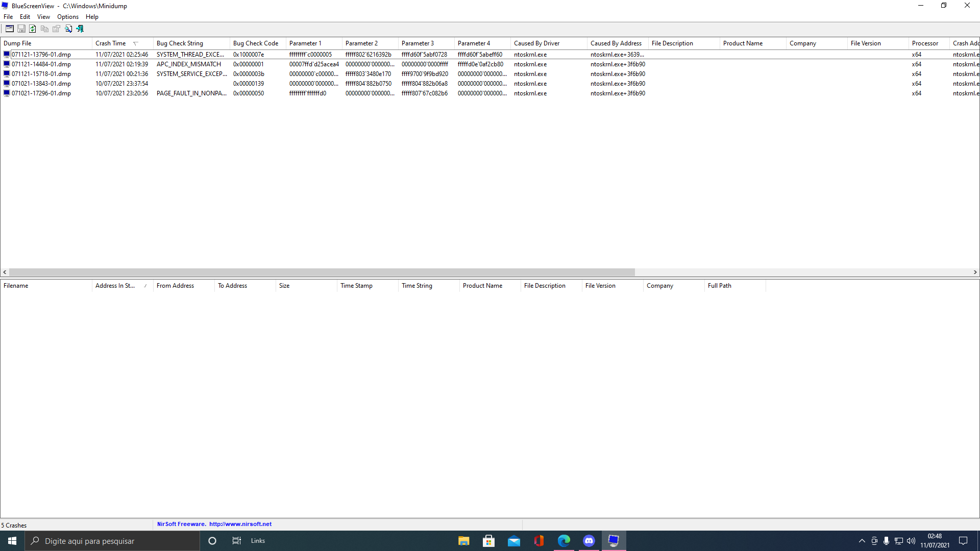Select dump file 071121-13796-01.dmp
This screenshot has width=980, height=551.
coord(41,55)
